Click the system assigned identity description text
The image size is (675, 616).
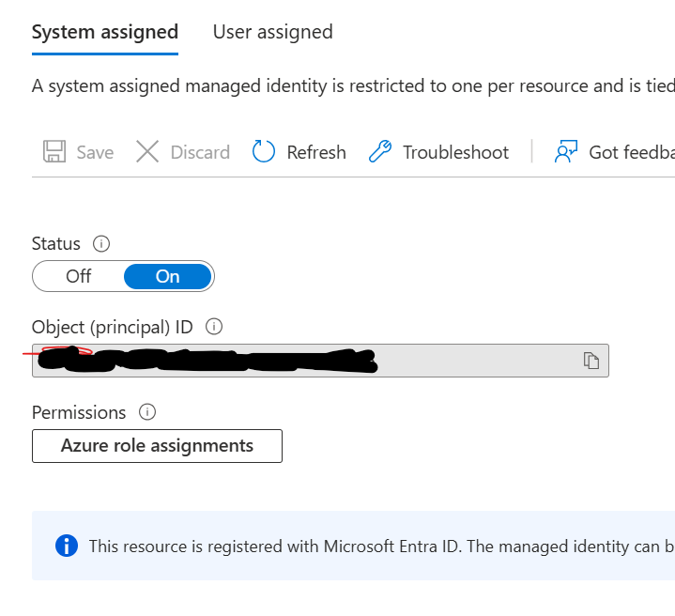click(x=353, y=86)
